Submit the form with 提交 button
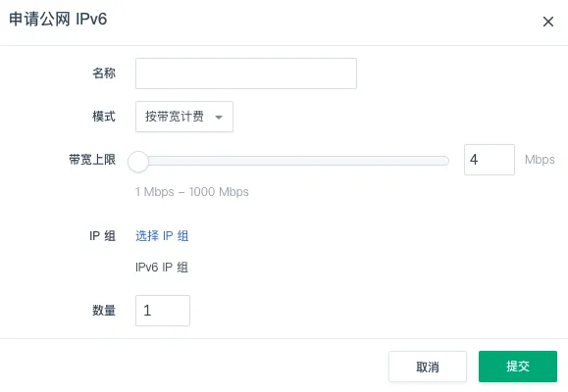This screenshot has width=568, height=392. point(518,367)
